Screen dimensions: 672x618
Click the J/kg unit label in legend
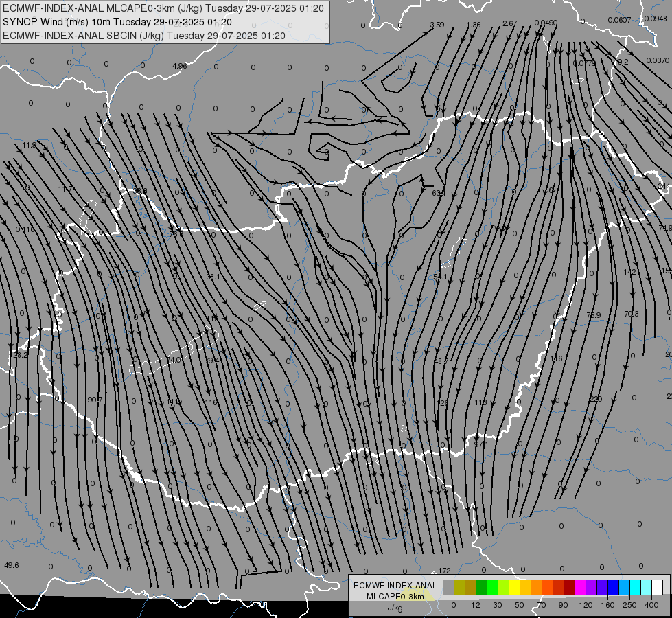click(x=395, y=608)
